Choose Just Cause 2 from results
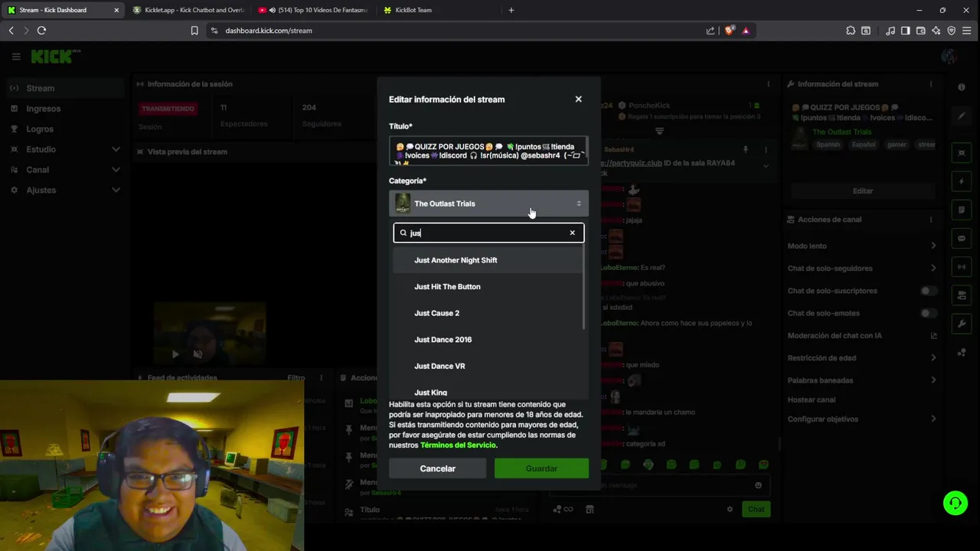Image resolution: width=980 pixels, height=551 pixels. click(488, 313)
